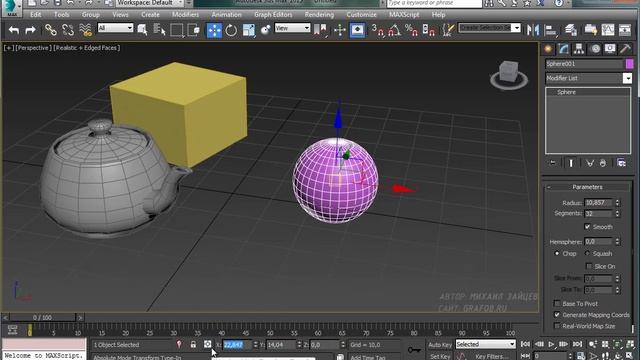Open Mirror tool
The height and width of the screenshot is (360, 640).
(x=533, y=30)
